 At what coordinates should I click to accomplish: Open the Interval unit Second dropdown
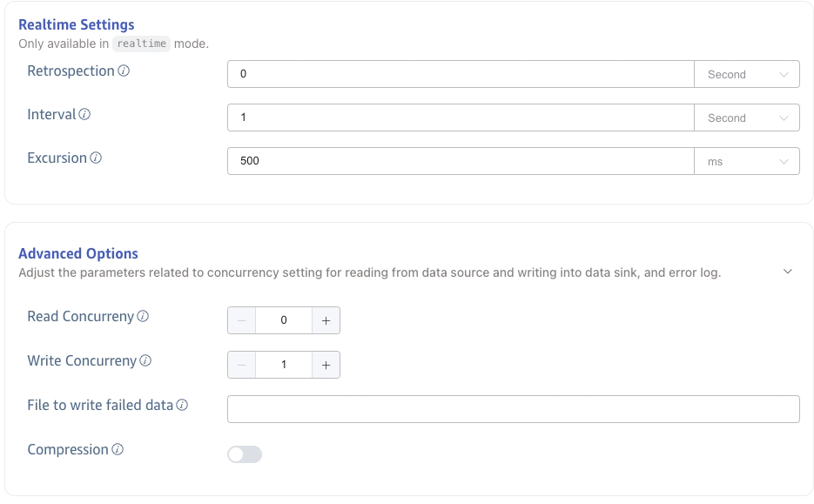(x=746, y=118)
